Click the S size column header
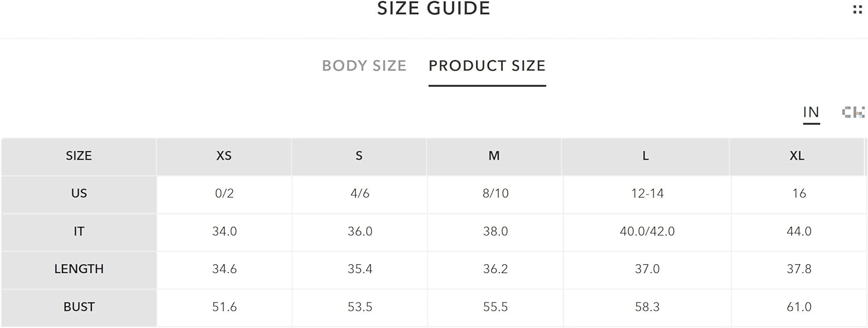The image size is (868, 328). [x=359, y=156]
